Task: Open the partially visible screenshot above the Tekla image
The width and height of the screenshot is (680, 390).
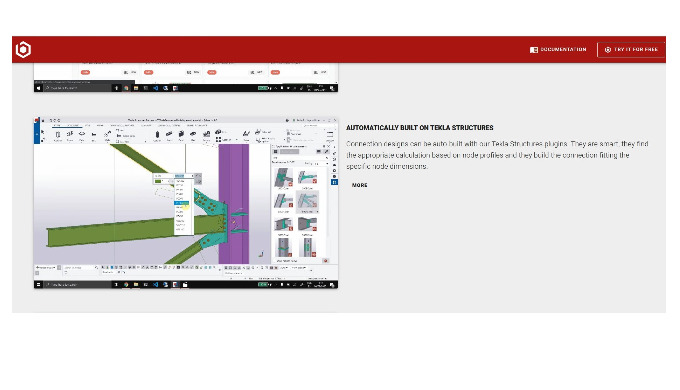Action: click(186, 78)
